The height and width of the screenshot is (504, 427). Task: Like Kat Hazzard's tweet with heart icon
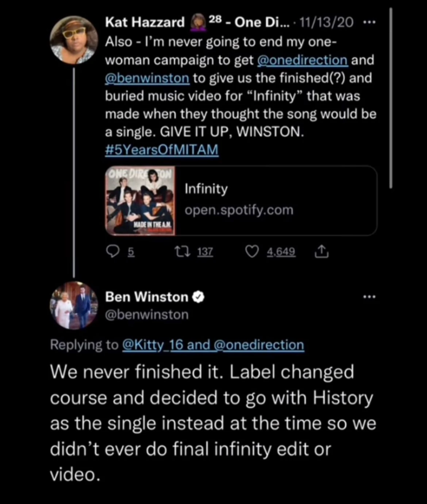tap(252, 251)
